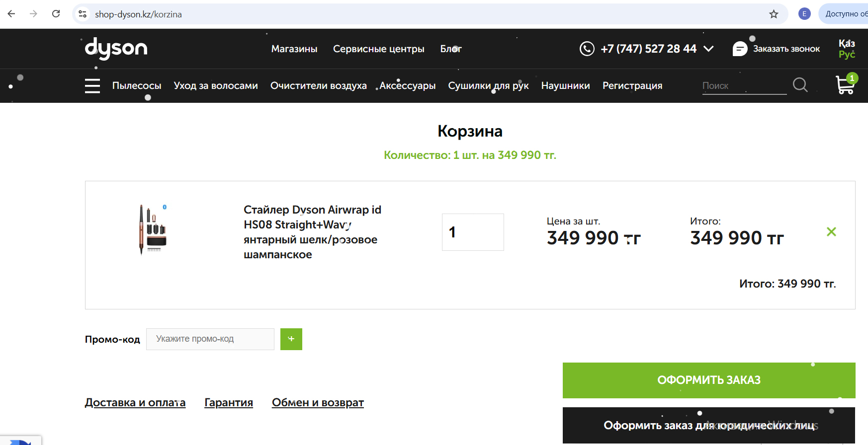Click the search magnifier icon

pos(800,85)
